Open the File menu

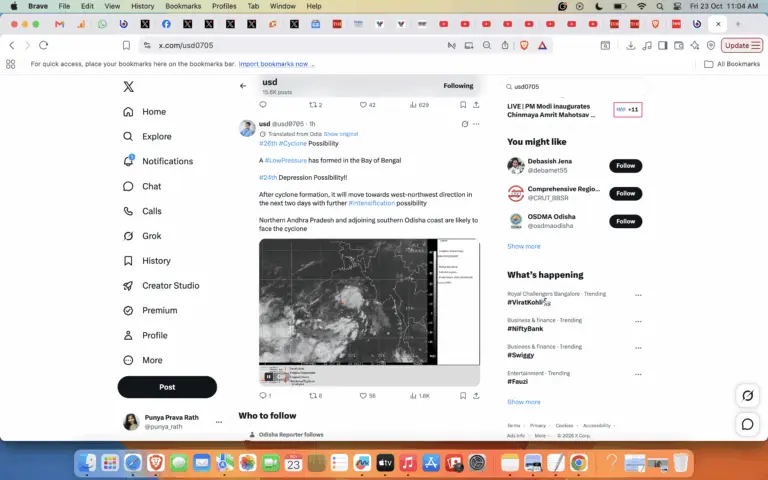click(64, 6)
